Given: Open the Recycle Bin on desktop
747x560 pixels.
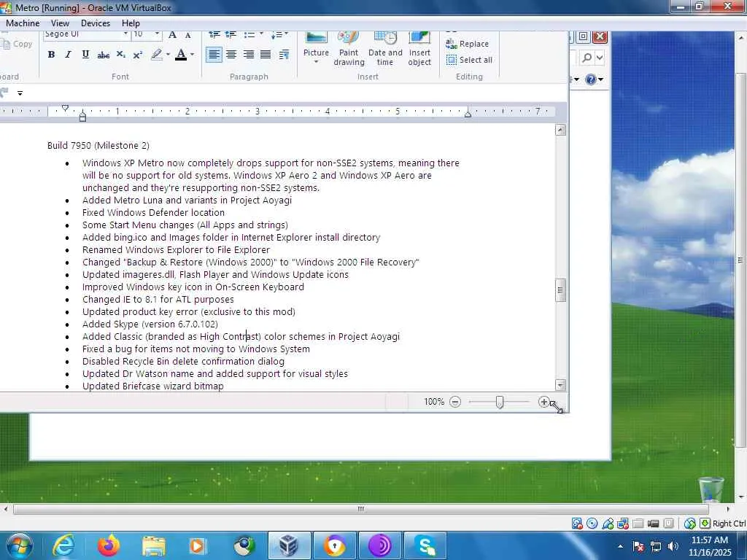Looking at the screenshot, I should pyautogui.click(x=711, y=489).
